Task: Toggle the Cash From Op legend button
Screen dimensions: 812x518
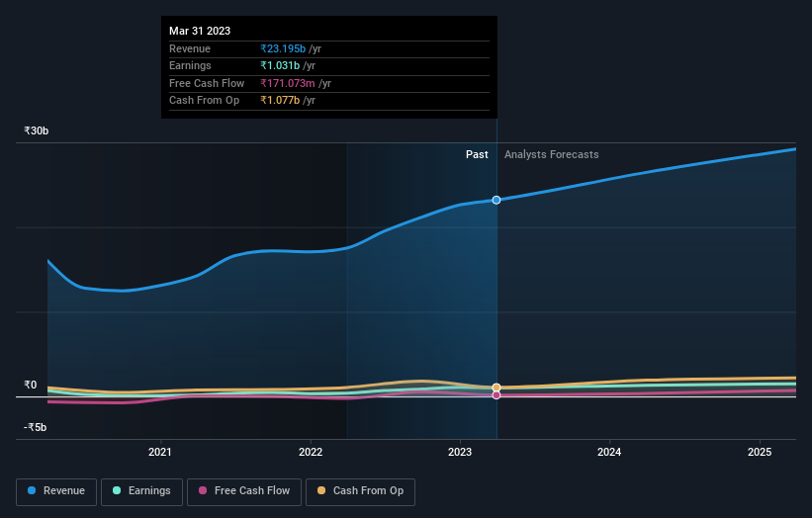Action: click(x=360, y=491)
